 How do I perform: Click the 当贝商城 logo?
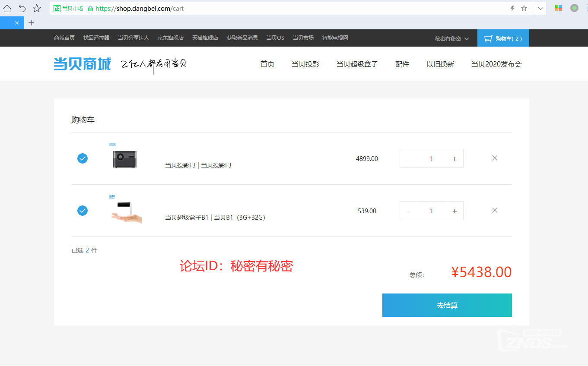83,64
